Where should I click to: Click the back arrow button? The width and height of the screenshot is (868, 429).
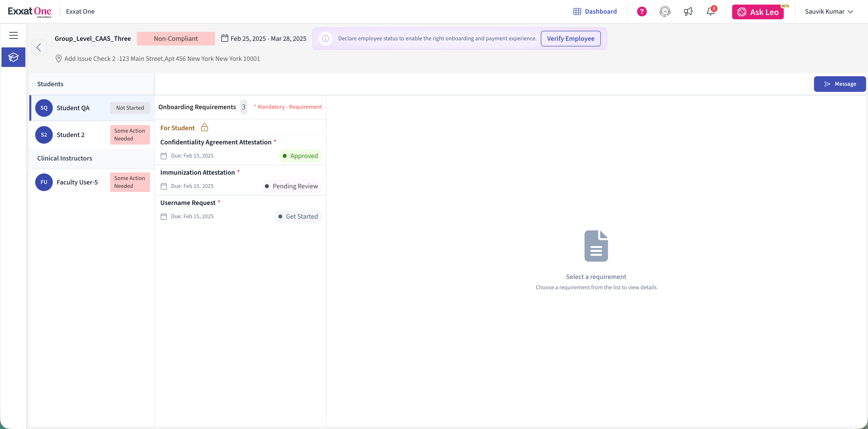click(39, 47)
